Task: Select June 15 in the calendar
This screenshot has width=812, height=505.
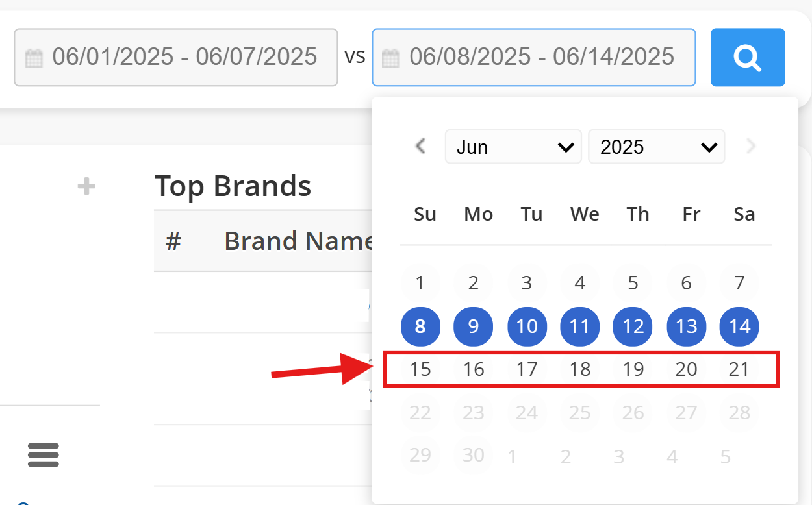Action: point(420,369)
